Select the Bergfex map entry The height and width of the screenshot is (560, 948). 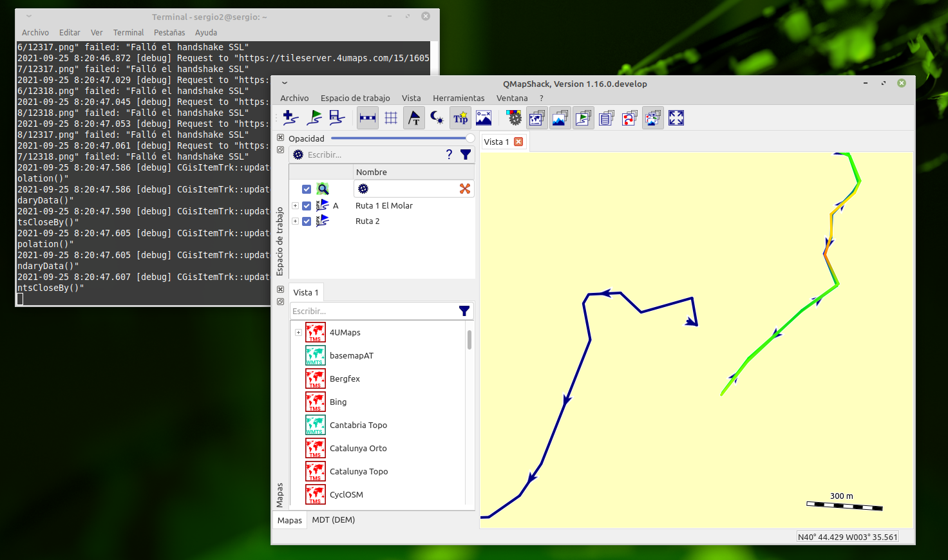pyautogui.click(x=344, y=378)
